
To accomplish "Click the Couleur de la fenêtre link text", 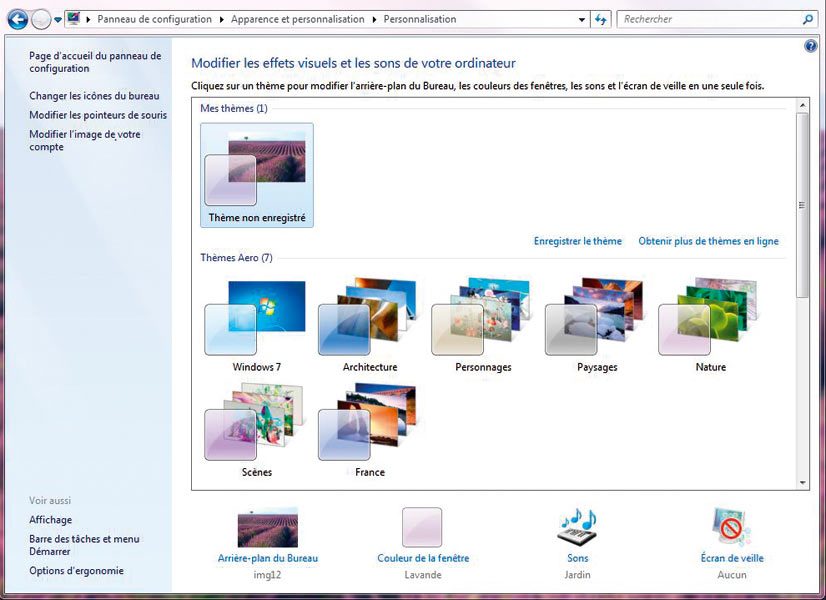I will tap(423, 558).
